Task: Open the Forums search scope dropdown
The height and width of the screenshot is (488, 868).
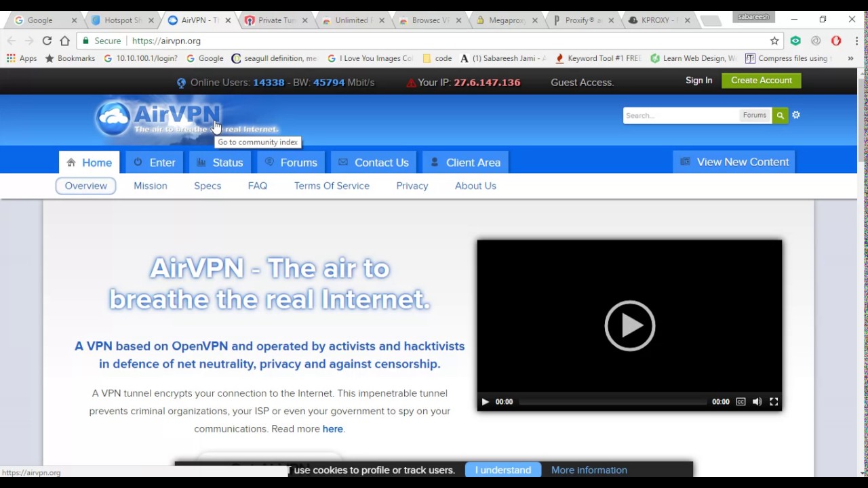Action: point(754,115)
